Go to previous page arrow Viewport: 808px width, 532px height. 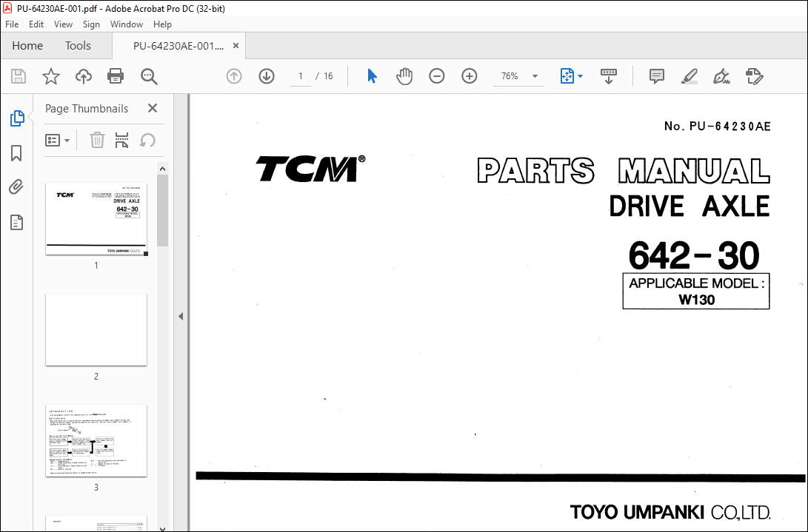234,76
